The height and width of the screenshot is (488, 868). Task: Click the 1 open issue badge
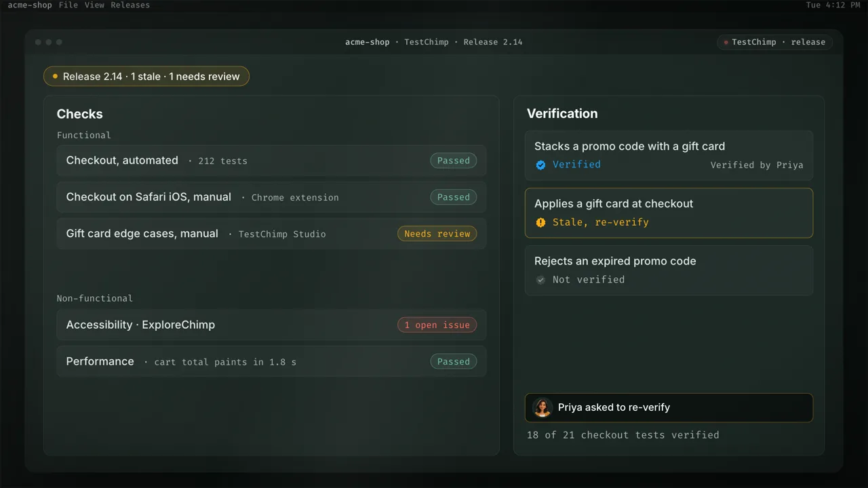click(x=437, y=325)
